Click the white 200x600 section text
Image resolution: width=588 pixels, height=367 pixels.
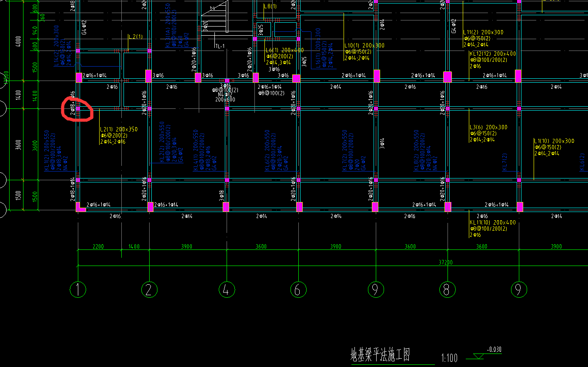(225, 100)
